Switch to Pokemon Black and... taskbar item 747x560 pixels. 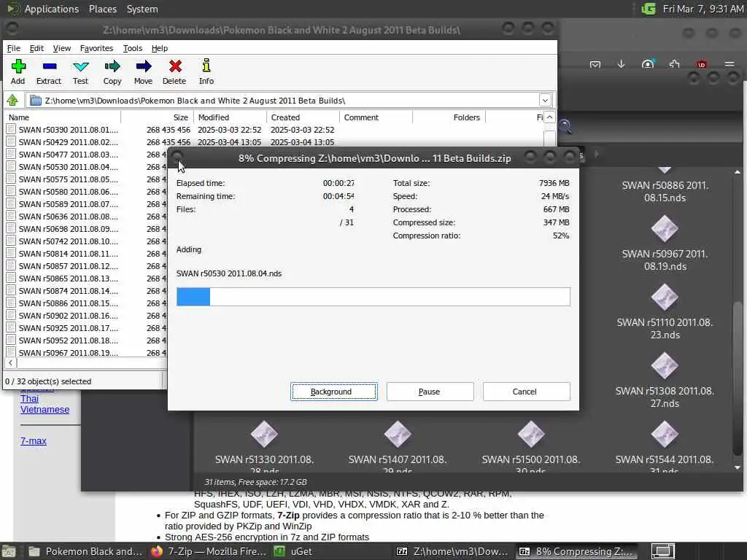pos(85,551)
